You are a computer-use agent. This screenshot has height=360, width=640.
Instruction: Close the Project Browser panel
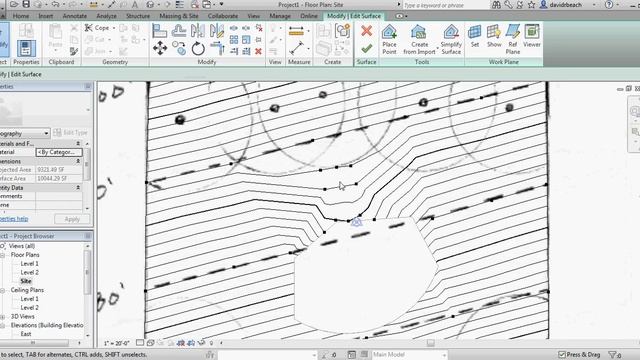(87, 236)
